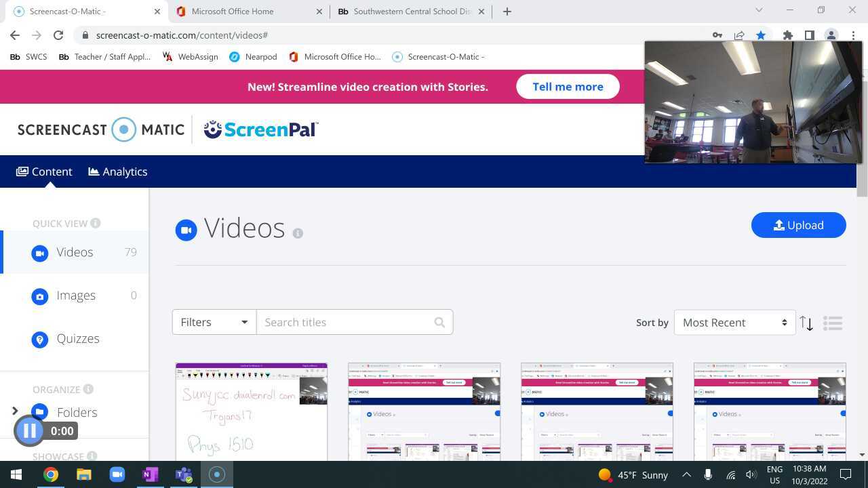This screenshot has height=488, width=868.
Task: Click the search magnifier icon in titles box
Action: coord(439,323)
